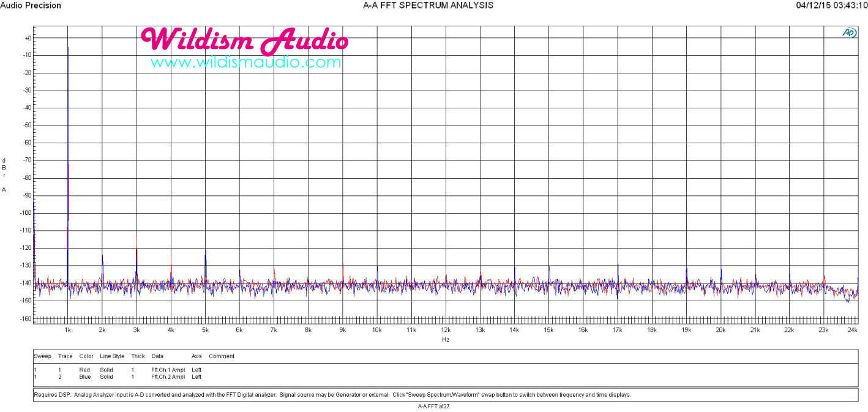This screenshot has height=412, width=868.
Task: Click the Line Style column header
Action: click(x=112, y=356)
